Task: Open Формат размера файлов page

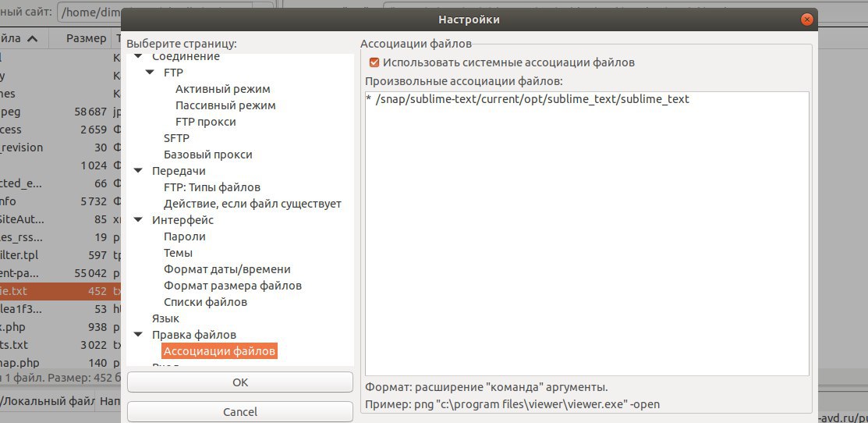Action: click(x=232, y=286)
